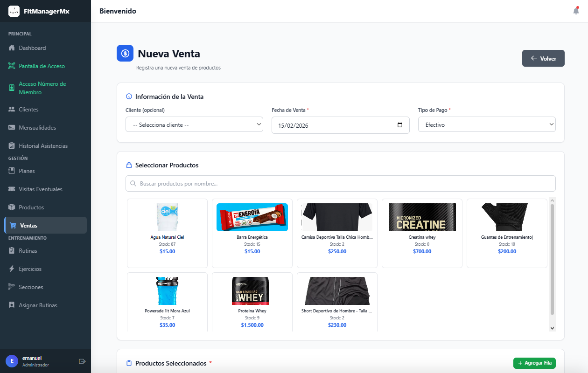Screen dimensions: 588x373
Task: Open the Cliente opcional dropdown
Action: pos(194,124)
